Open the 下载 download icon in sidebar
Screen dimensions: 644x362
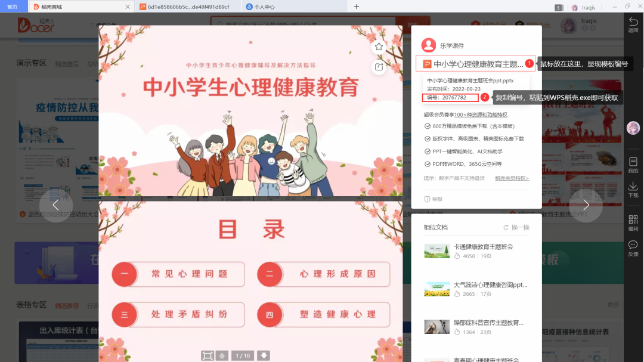point(633,190)
